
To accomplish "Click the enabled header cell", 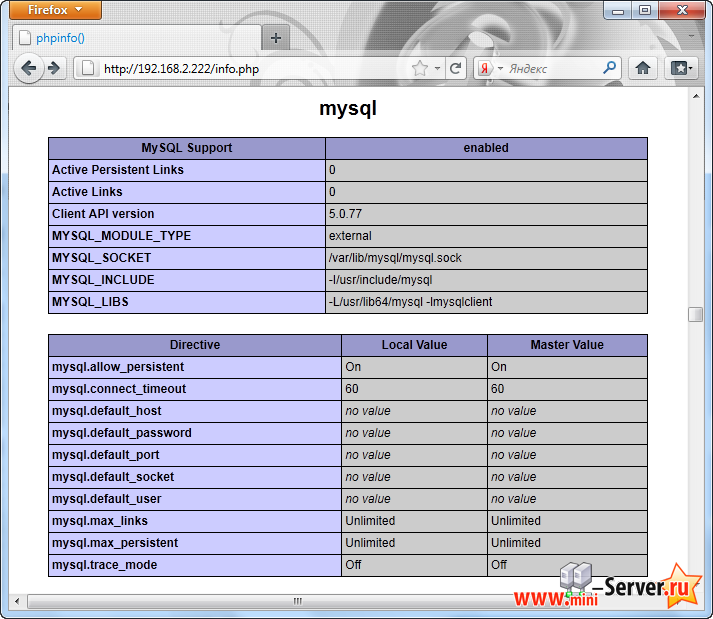I will coord(486,148).
